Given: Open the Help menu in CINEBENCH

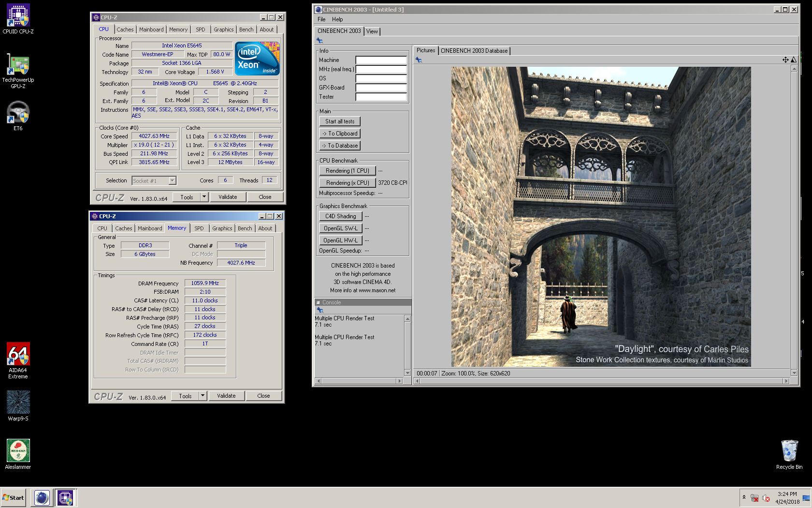Looking at the screenshot, I should pos(337,19).
